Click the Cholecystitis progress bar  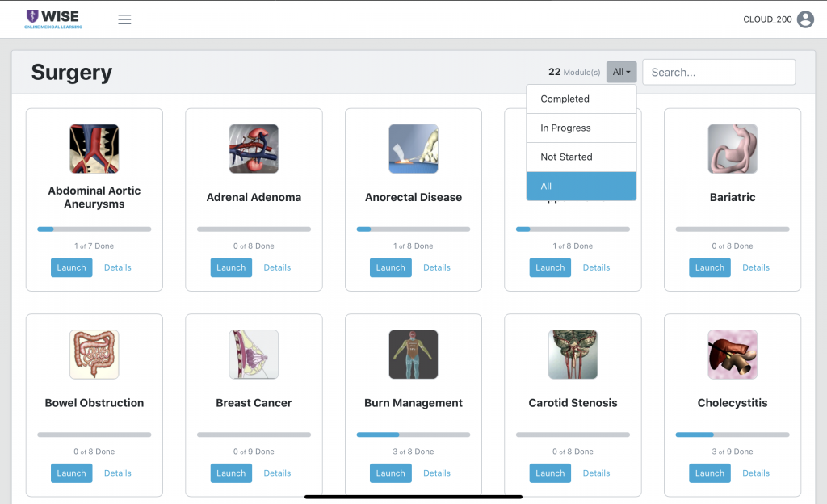pos(733,435)
